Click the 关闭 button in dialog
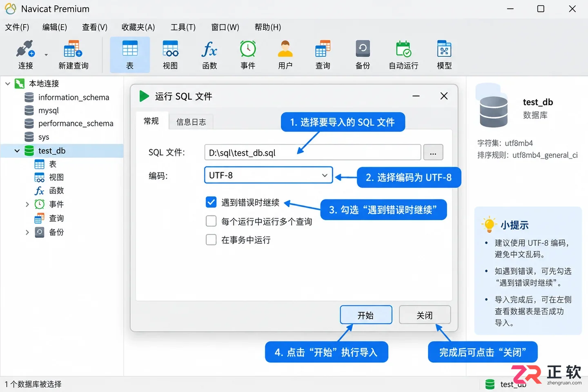Screen dimensions: 588x392 click(x=425, y=315)
